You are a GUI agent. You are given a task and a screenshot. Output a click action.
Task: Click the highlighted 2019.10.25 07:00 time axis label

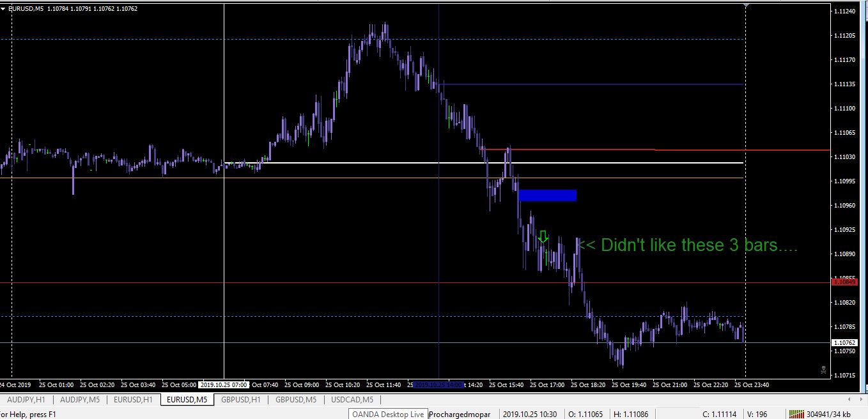coord(224,385)
